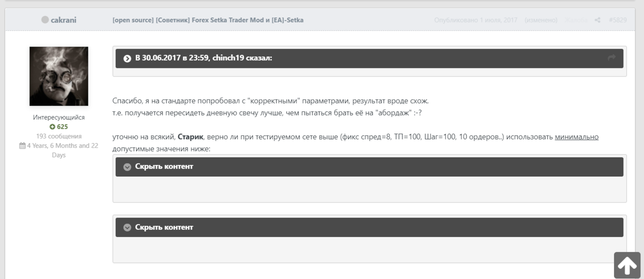644x279 pixels.
Task: Open post number #5829 permalink
Action: pyautogui.click(x=618, y=20)
